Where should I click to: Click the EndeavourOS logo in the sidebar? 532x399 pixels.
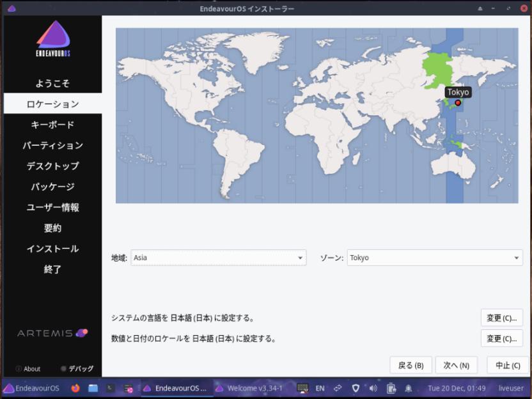click(x=53, y=38)
